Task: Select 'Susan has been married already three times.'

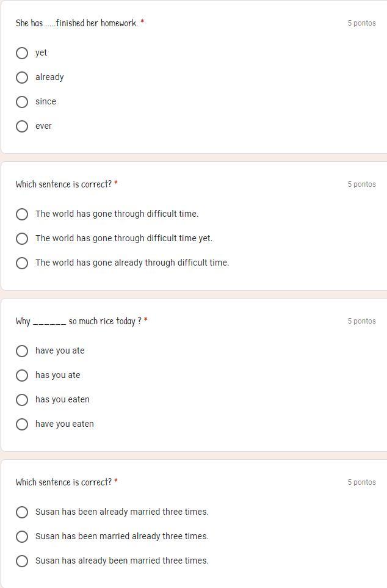Action: point(22,537)
